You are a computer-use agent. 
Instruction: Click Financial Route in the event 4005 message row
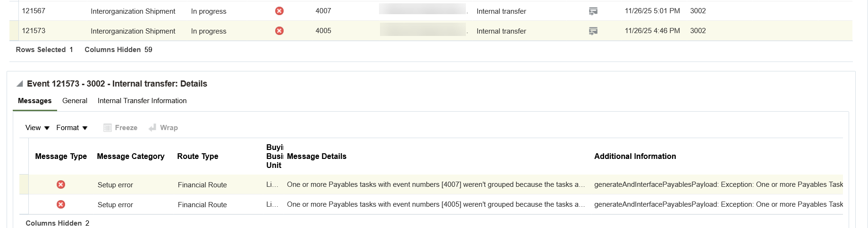pyautogui.click(x=202, y=205)
